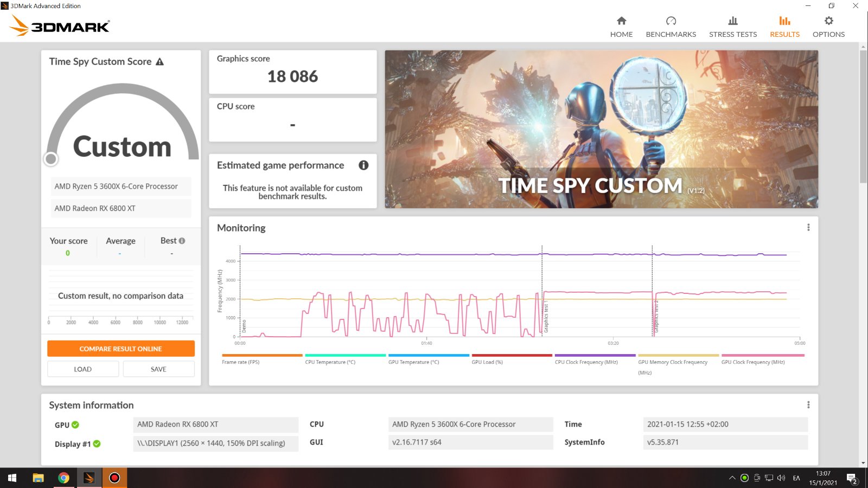The height and width of the screenshot is (488, 868).
Task: Open the HOME tab
Action: tap(621, 27)
